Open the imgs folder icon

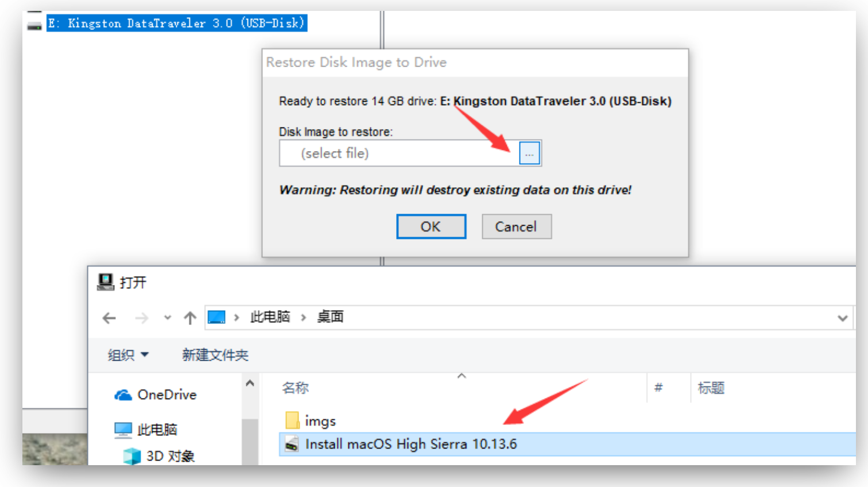292,420
